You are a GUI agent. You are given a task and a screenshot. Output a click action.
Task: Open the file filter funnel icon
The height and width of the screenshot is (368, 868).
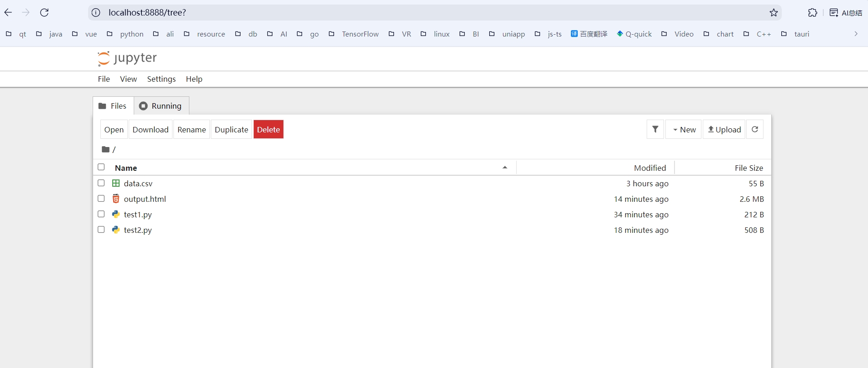point(655,129)
